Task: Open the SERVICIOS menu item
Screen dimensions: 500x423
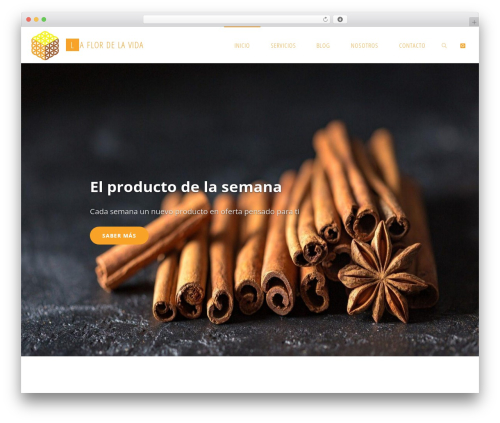Action: (283, 46)
